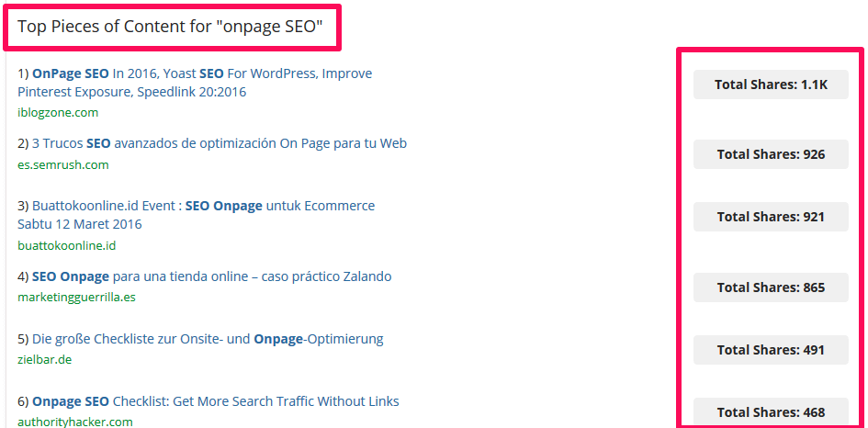Click the Speedlink 20:2016 second title line
The width and height of the screenshot is (868, 428).
click(x=131, y=92)
